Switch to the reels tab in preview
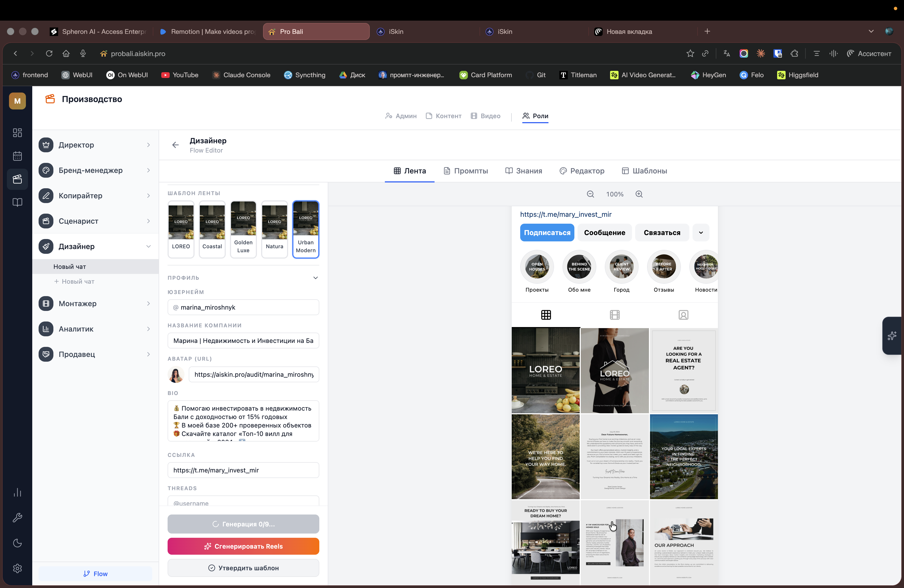Viewport: 904px width, 588px height. (615, 315)
